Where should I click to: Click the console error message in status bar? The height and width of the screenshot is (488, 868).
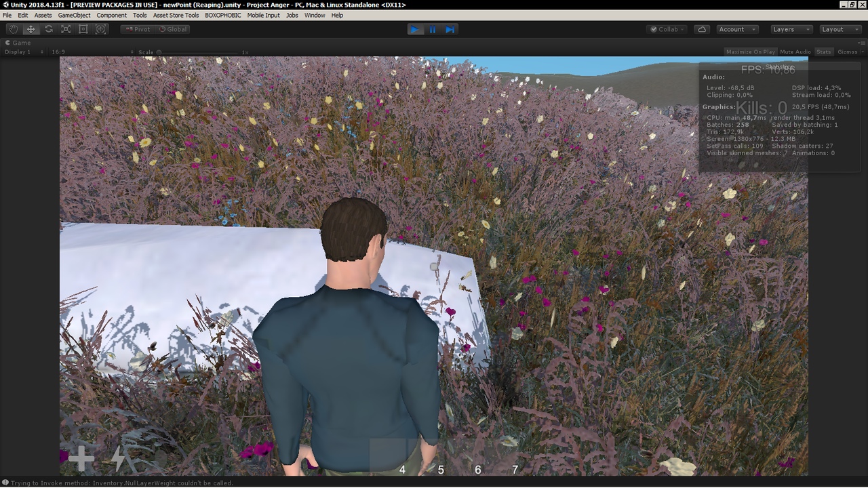click(x=122, y=483)
